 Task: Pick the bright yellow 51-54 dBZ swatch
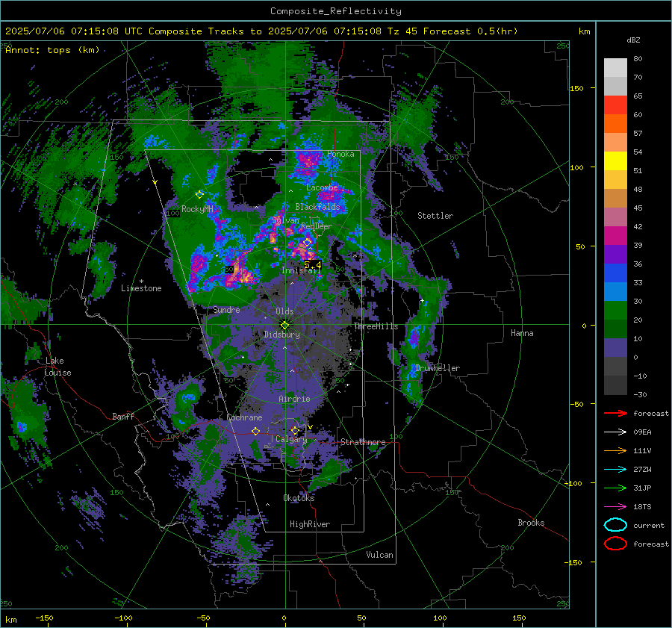click(615, 161)
